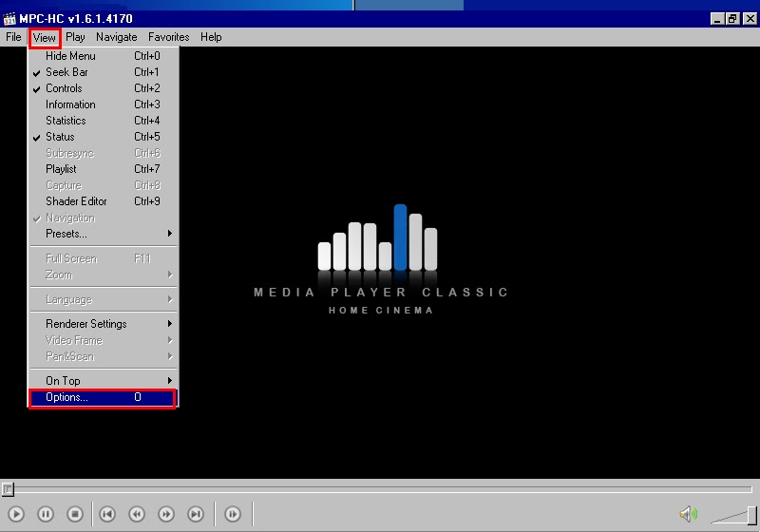
Task: Click the Pause playback button
Action: tap(46, 514)
